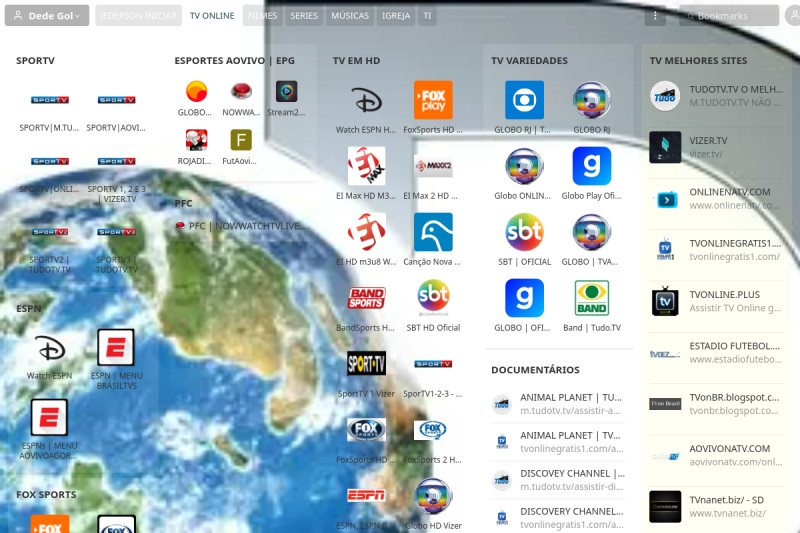Screen dimensions: 800x533
Task: Open the DISCOVERY CHANNEL tvonlinegratis1 link
Action: 559,517
